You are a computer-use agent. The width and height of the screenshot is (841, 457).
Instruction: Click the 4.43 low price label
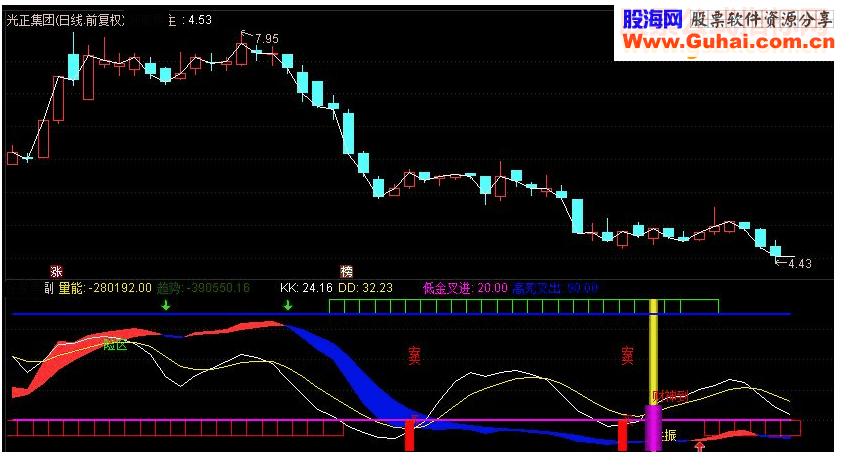pos(800,263)
